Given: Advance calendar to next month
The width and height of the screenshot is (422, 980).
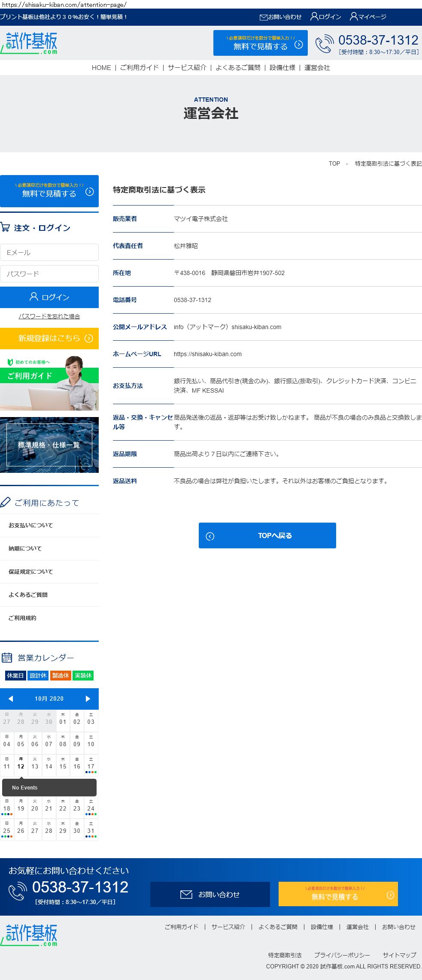Looking at the screenshot, I should (x=88, y=699).
